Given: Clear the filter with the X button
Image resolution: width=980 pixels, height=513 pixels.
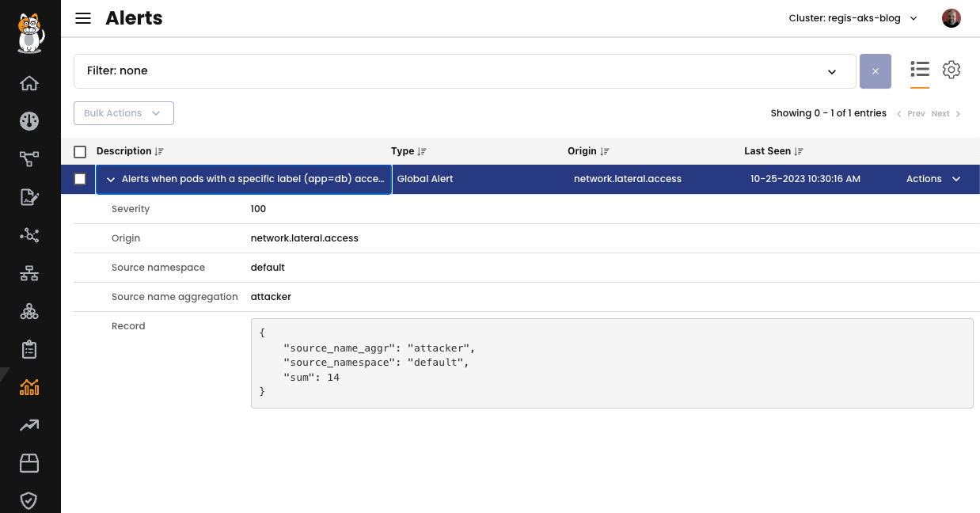Looking at the screenshot, I should coord(876,71).
